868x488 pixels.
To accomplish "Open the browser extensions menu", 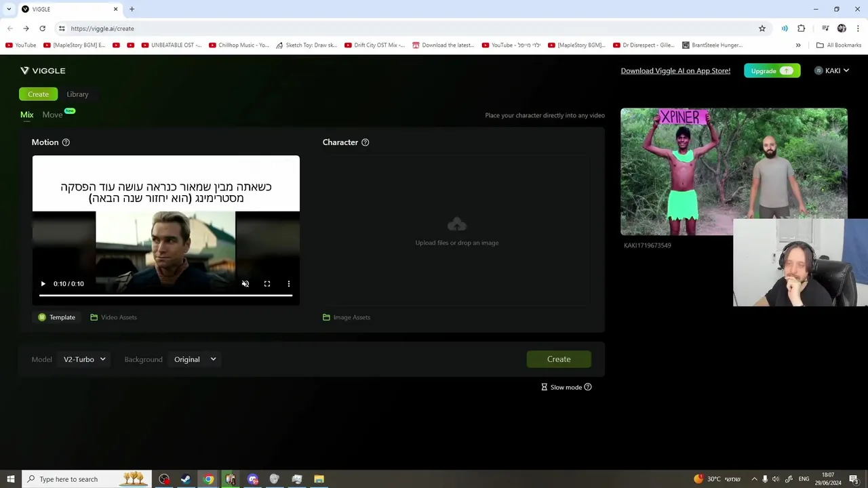I will tap(802, 28).
